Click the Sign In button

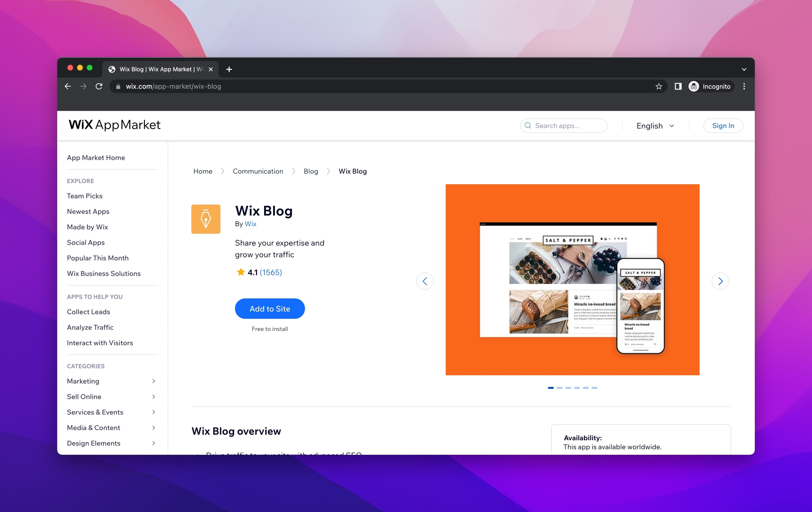click(723, 125)
